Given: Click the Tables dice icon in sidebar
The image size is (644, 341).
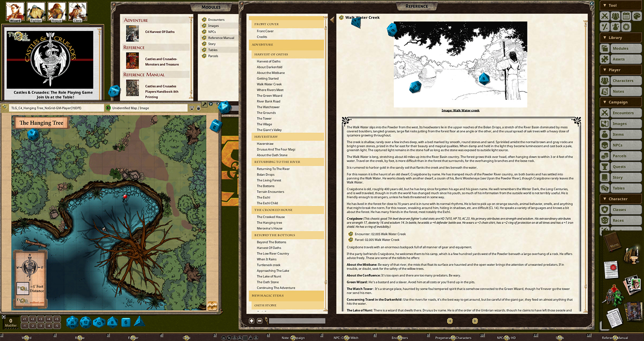Looking at the screenshot, I should pos(604,188).
